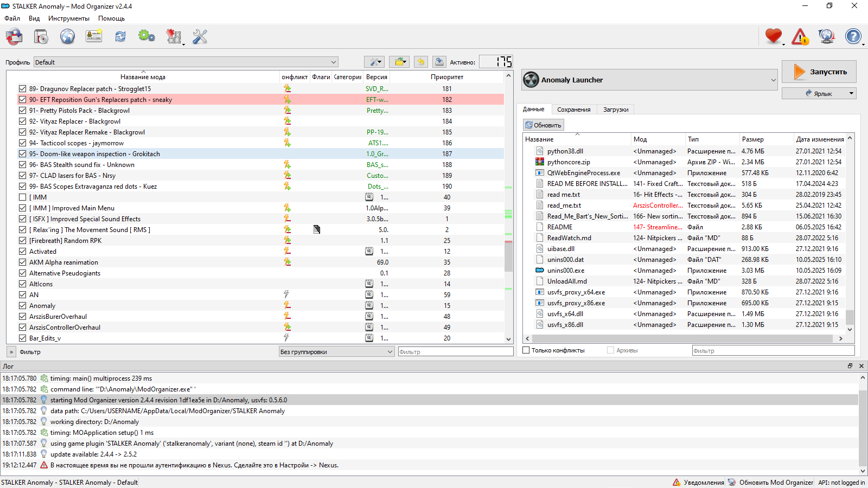Click the update Mod Organizer globe icon
868x488 pixels.
coord(826,36)
